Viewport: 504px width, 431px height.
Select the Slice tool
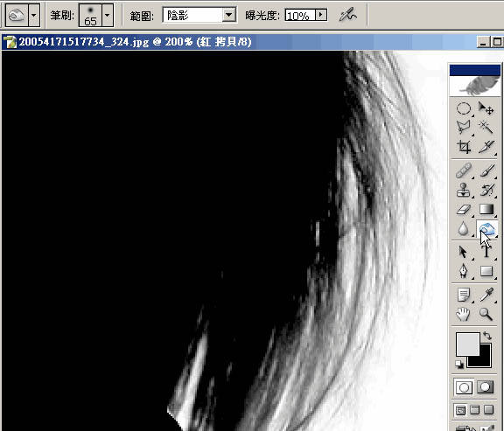pyautogui.click(x=486, y=147)
